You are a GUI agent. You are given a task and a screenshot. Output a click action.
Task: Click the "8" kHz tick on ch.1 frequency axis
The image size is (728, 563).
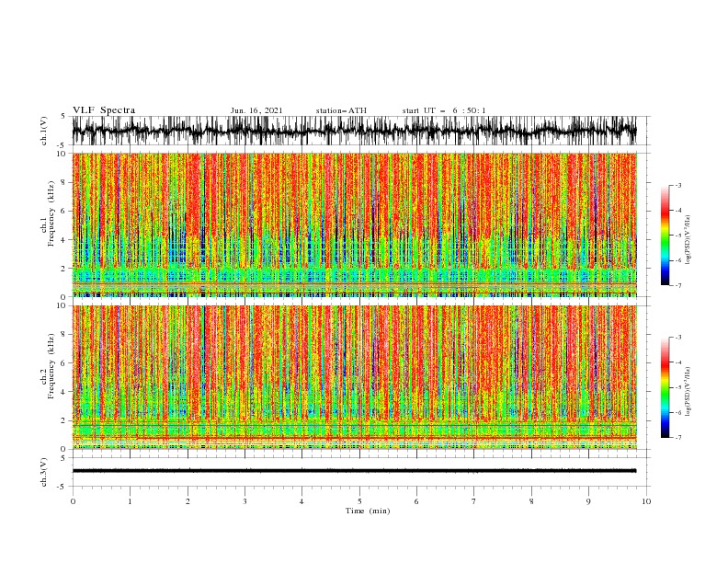click(x=64, y=182)
